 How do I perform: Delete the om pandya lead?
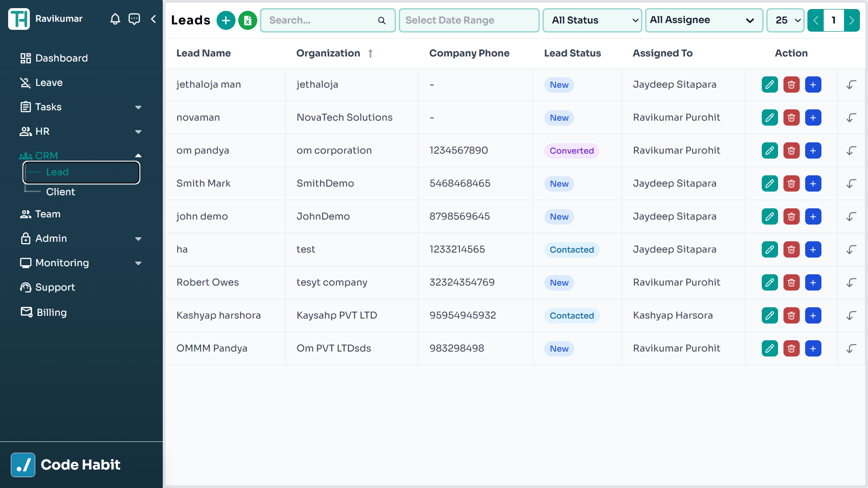(792, 150)
